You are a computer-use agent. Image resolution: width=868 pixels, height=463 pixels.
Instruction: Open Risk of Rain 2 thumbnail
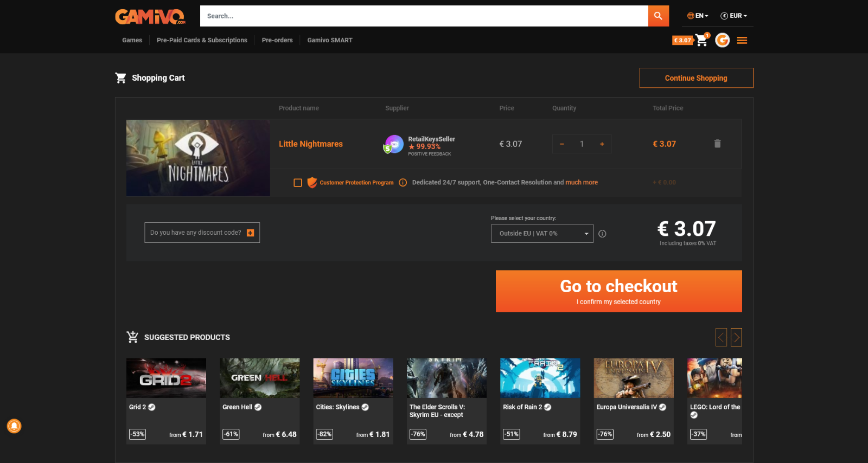[540, 378]
